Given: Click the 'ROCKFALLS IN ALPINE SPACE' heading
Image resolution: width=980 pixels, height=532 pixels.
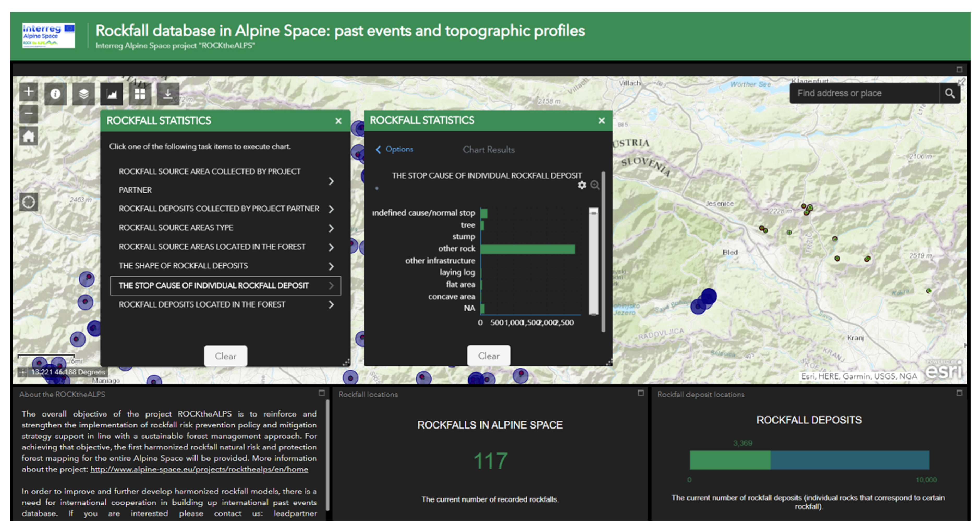Looking at the screenshot, I should [x=490, y=425].
